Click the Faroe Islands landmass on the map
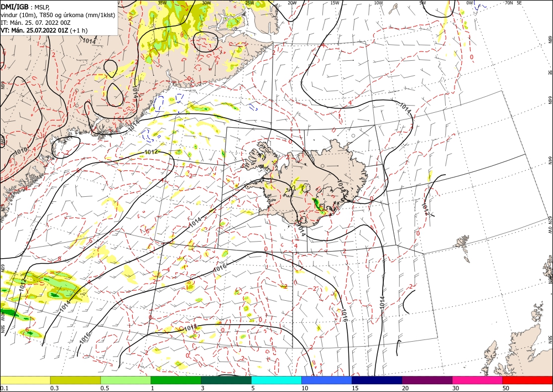Screen dimensions: 553x392 (x=462, y=242)
